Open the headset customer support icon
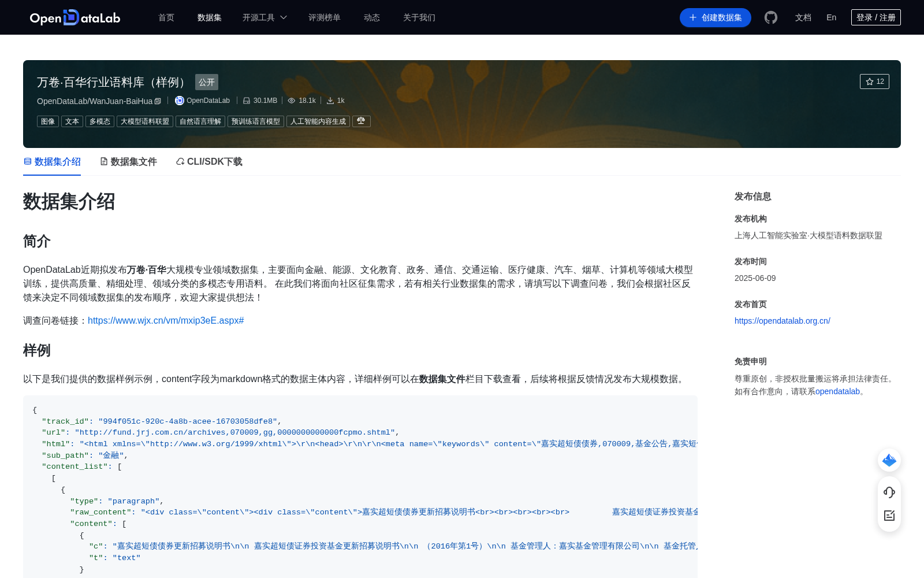924x578 pixels. pyautogui.click(x=889, y=492)
